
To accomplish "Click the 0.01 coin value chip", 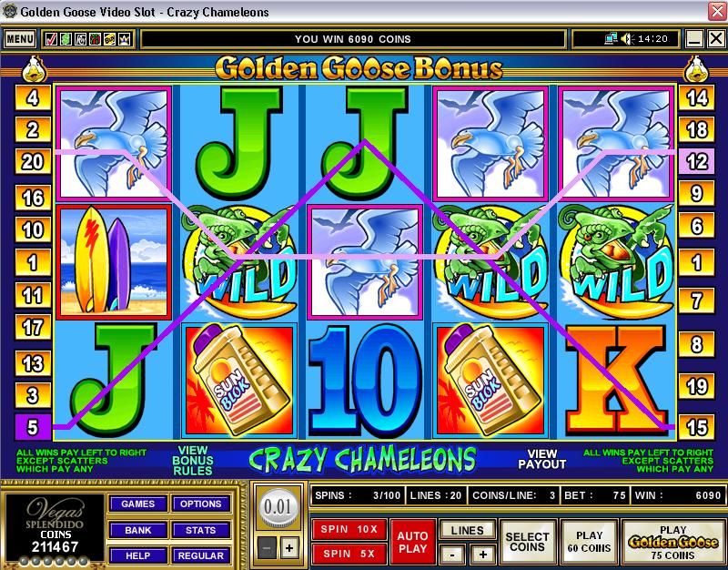I will [x=278, y=507].
